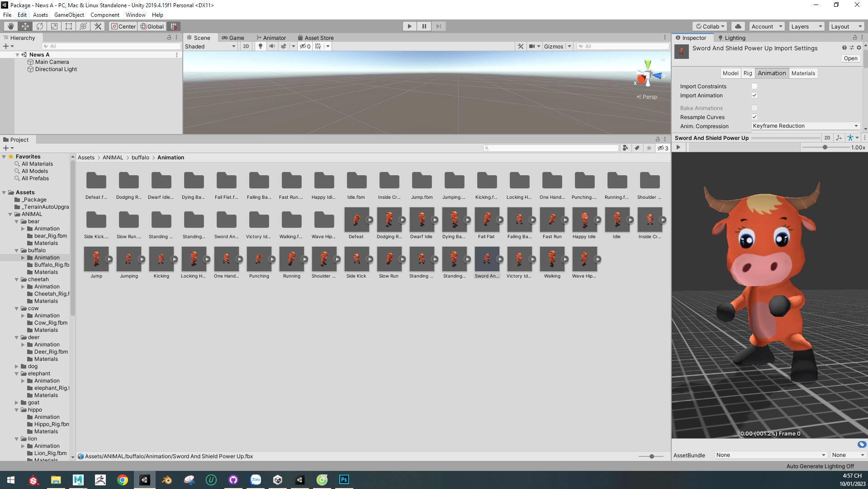
Task: Open Anim. Compression dropdown
Action: [x=805, y=126]
